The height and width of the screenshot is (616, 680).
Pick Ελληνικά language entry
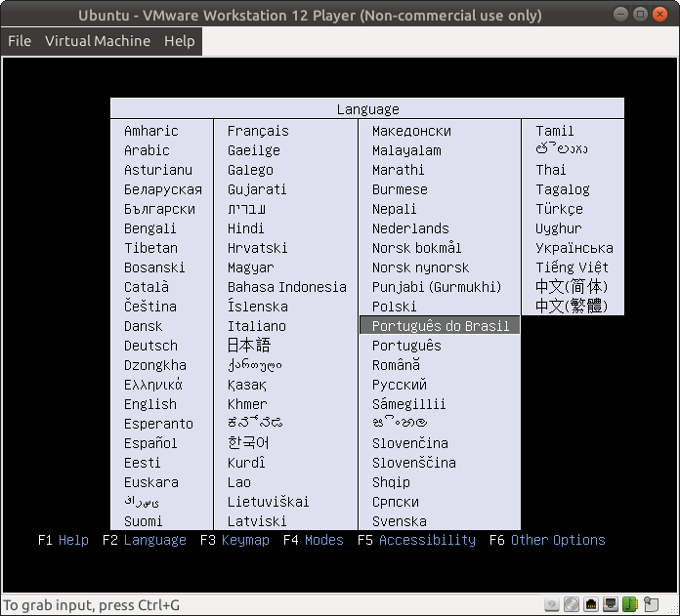(x=153, y=385)
